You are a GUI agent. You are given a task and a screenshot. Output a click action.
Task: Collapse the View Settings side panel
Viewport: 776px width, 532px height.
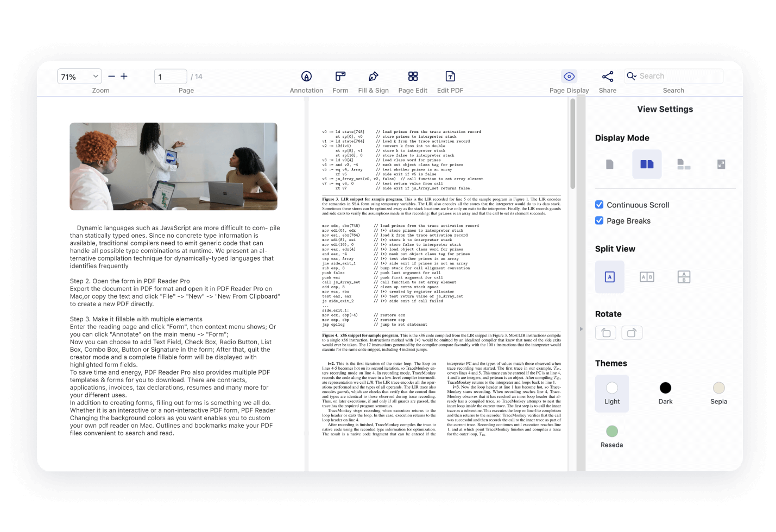point(581,329)
